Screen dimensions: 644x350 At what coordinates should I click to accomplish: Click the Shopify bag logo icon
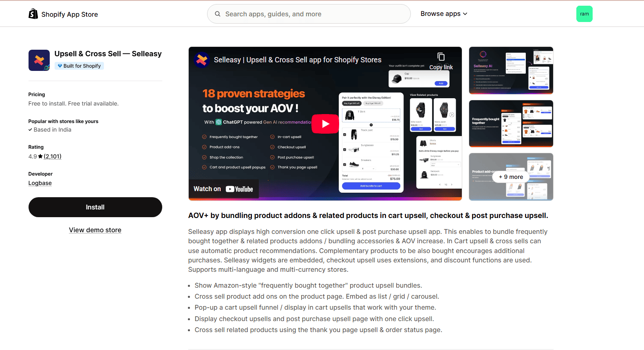pyautogui.click(x=33, y=14)
